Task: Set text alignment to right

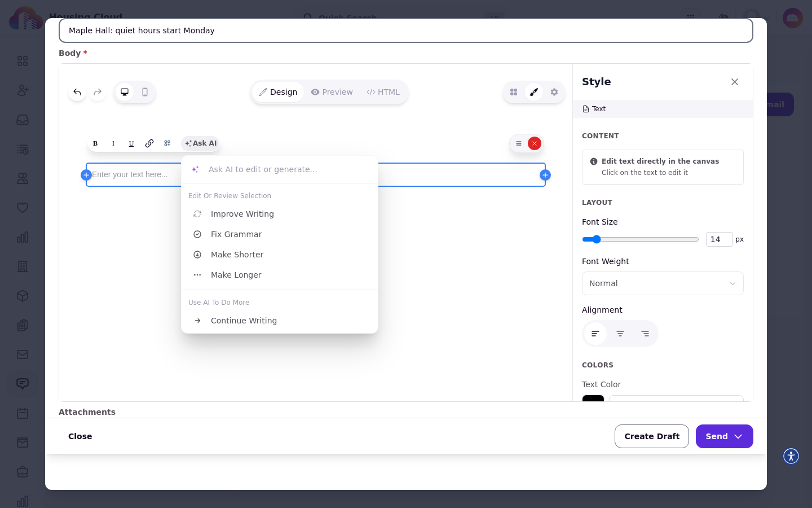Action: point(645,334)
